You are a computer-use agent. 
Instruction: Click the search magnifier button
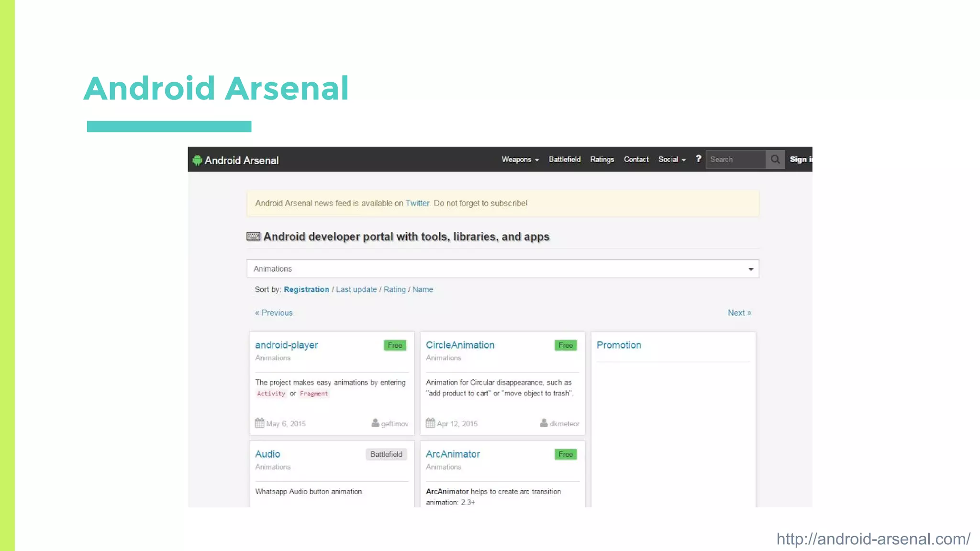point(775,159)
